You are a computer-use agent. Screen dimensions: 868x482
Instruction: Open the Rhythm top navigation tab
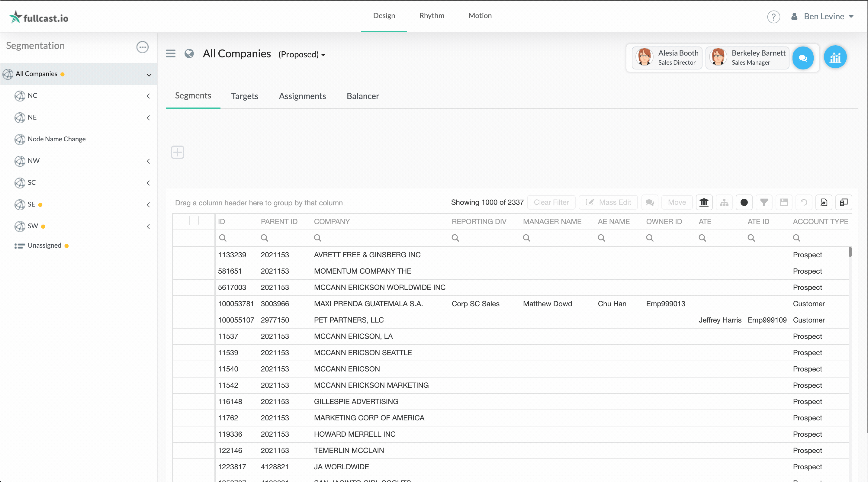click(x=432, y=15)
